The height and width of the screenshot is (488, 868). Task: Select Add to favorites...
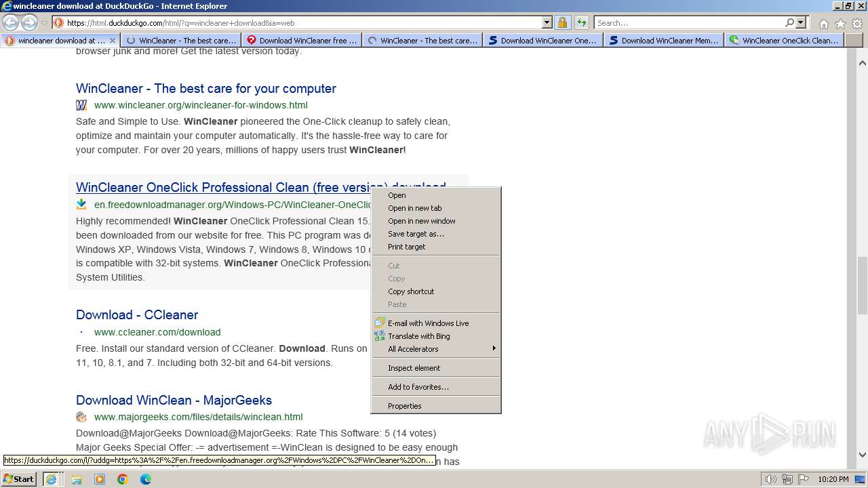point(435,387)
